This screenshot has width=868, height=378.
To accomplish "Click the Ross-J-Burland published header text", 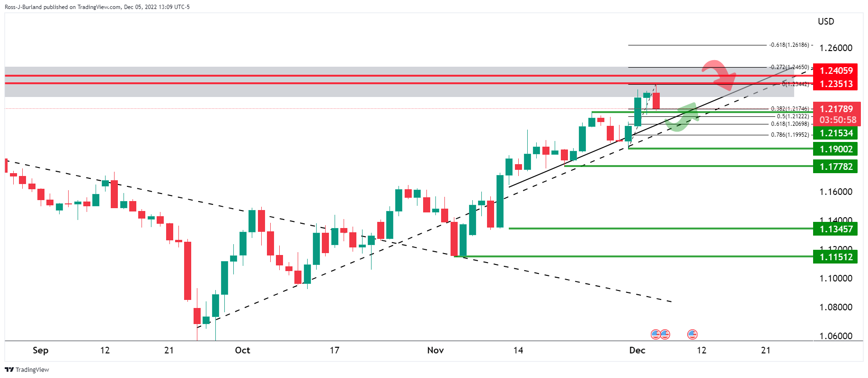I will point(97,7).
